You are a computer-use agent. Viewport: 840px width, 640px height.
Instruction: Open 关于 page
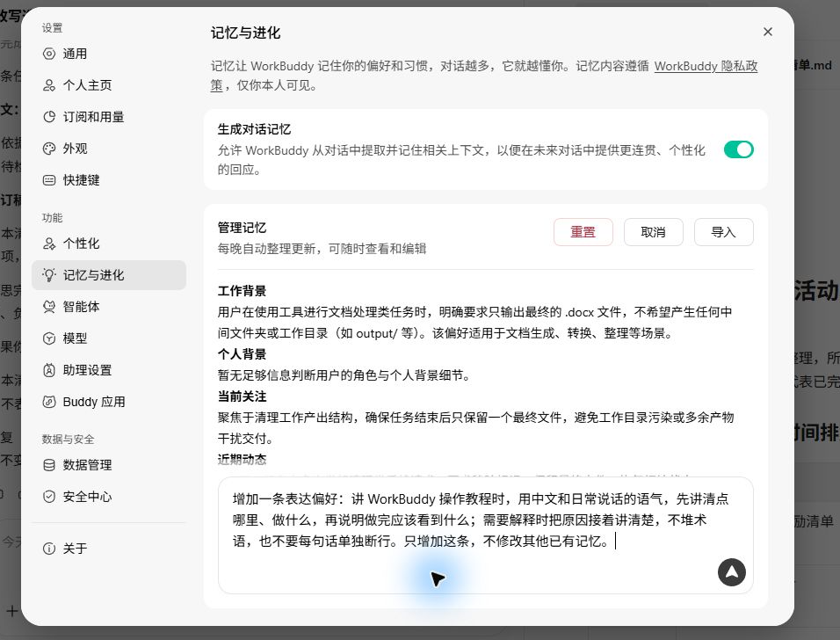pos(109,549)
